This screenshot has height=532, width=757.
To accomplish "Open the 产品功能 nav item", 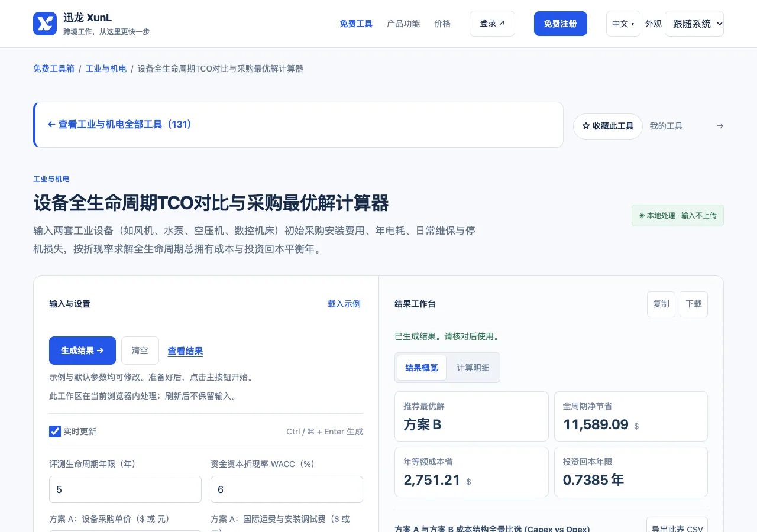I will (x=403, y=24).
